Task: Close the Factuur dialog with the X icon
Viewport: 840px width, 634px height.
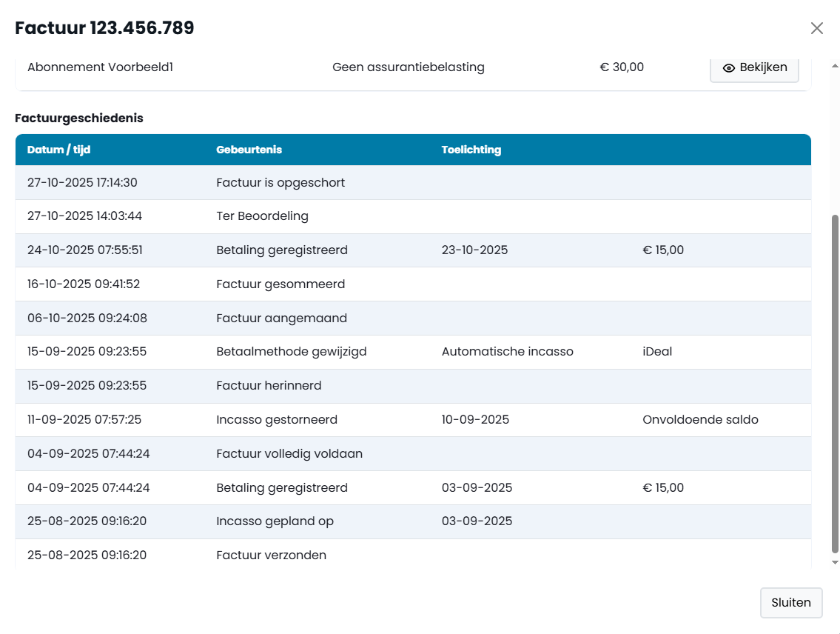Action: click(816, 28)
